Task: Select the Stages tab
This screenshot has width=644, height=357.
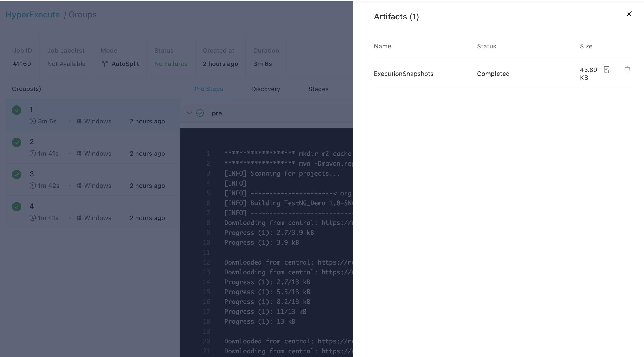Action: coord(318,89)
